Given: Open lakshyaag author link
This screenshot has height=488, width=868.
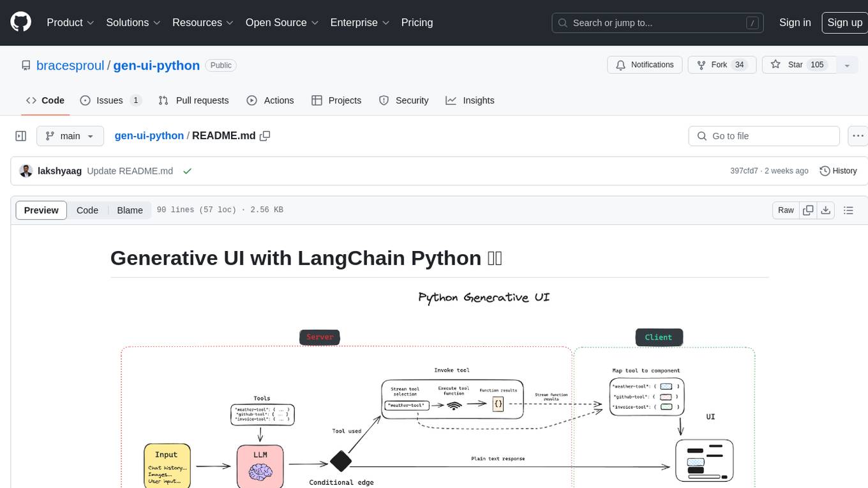Looking at the screenshot, I should (x=60, y=171).
